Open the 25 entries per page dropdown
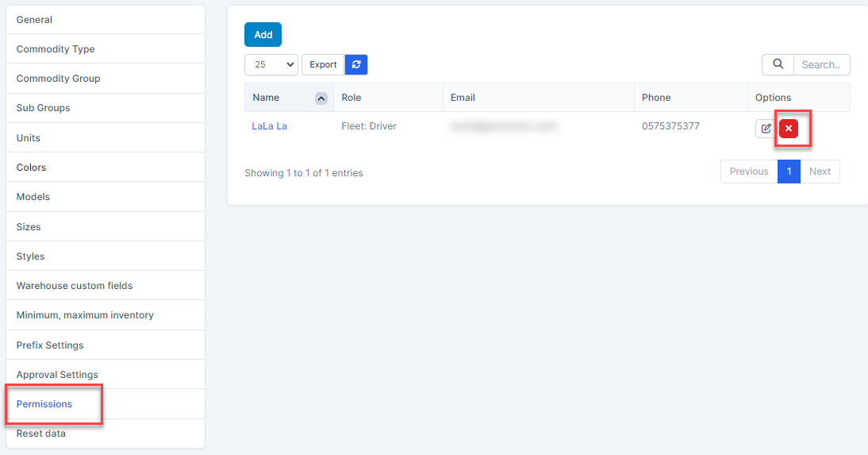868x455 pixels. [x=271, y=65]
